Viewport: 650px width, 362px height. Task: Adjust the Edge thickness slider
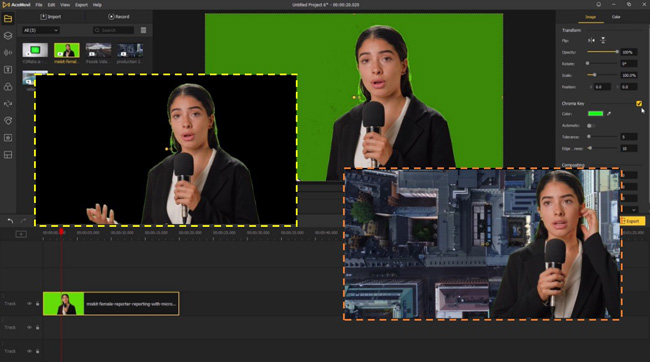click(602, 148)
